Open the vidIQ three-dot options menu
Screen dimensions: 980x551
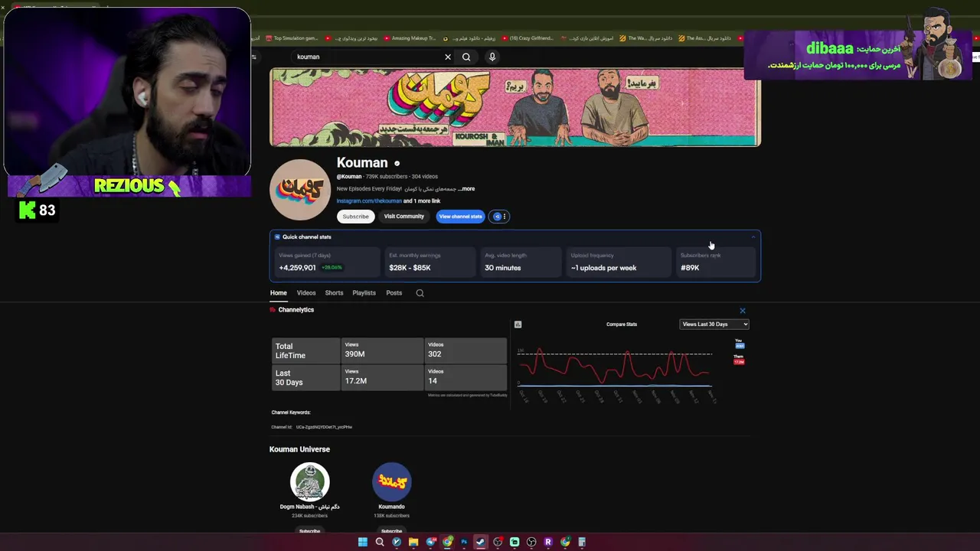point(504,217)
